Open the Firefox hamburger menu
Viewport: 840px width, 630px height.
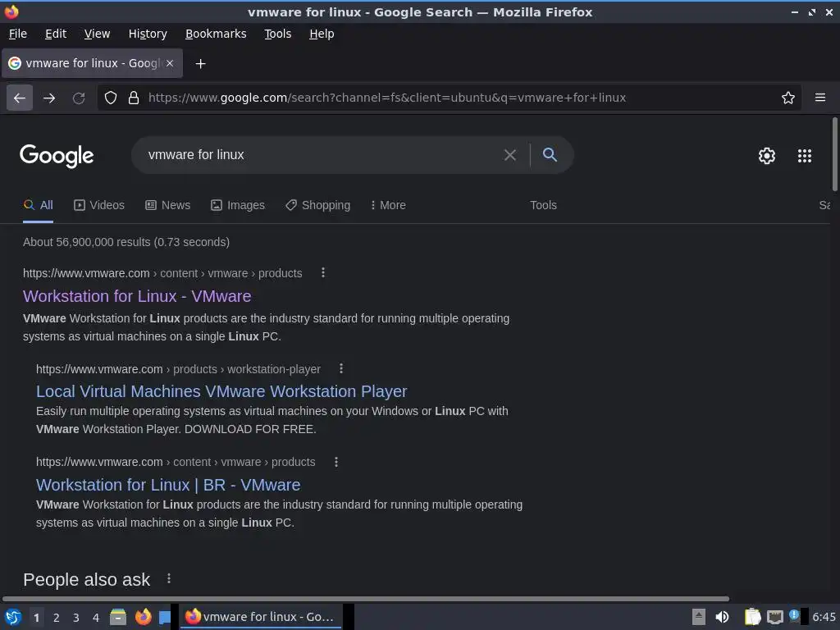tap(820, 98)
